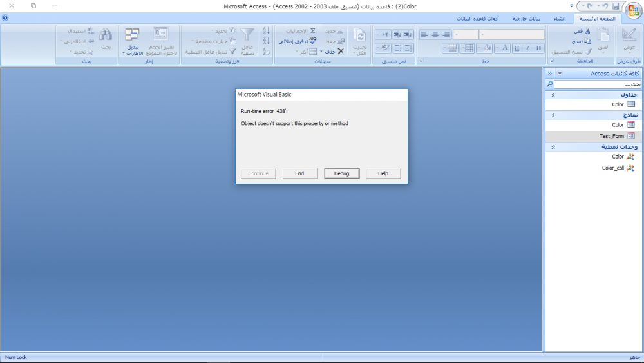The image size is (644, 363).
Task: Open the خيارات متقدمة advanced filter dropdown
Action: [214, 41]
